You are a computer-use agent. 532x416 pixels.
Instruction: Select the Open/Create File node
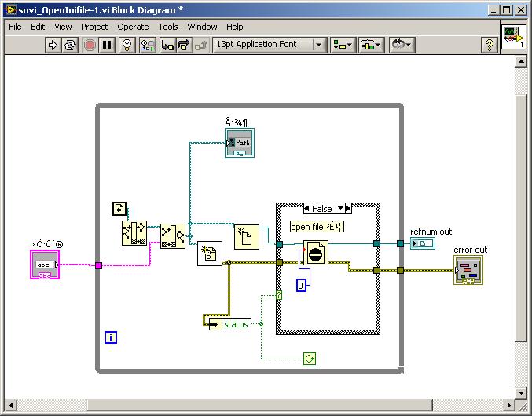(247, 237)
